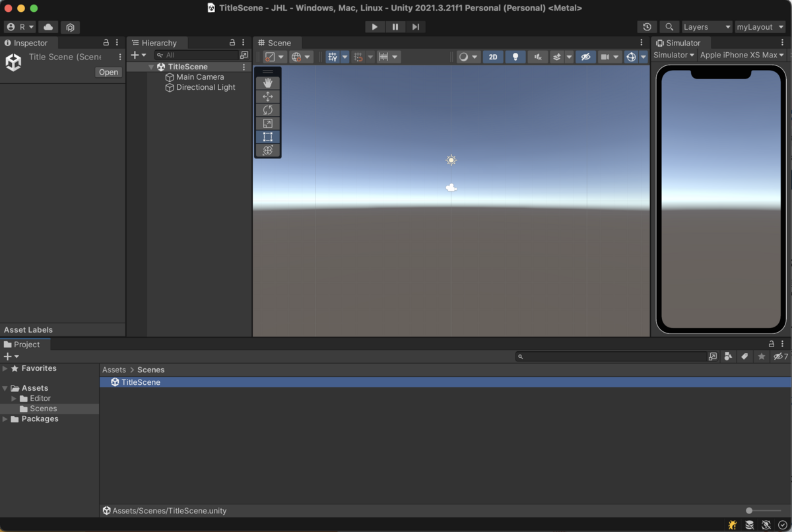Open the Gizmos dropdown arrow
This screenshot has width=792, height=532.
tap(643, 57)
